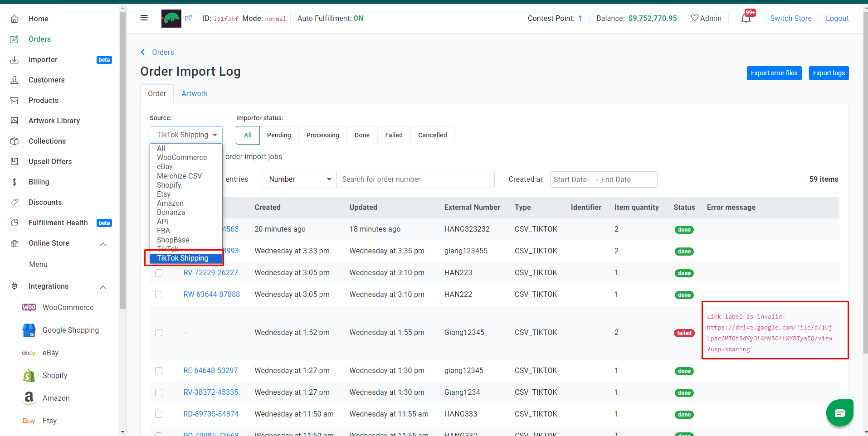Image resolution: width=868 pixels, height=436 pixels.
Task: Open Menu under Online Store
Action: point(38,265)
